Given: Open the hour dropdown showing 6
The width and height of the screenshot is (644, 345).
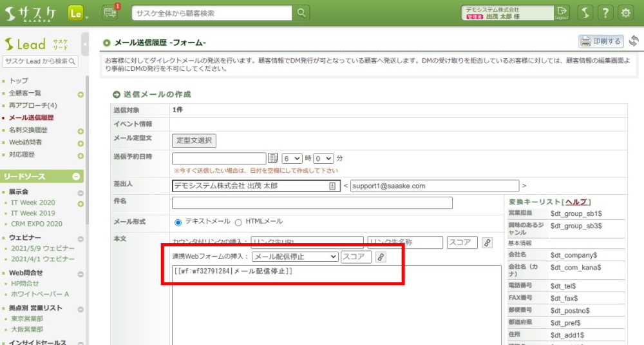Looking at the screenshot, I should 292,158.
